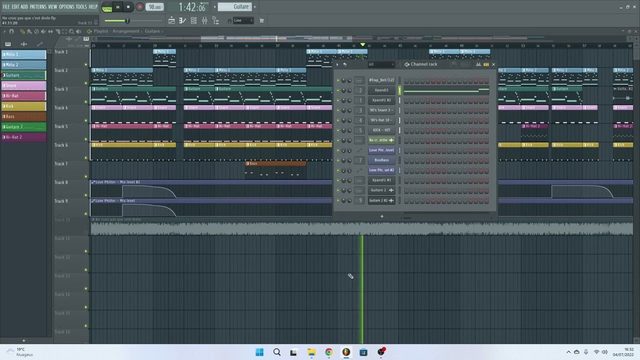
Task: Click the tempo value field
Action: click(155, 7)
